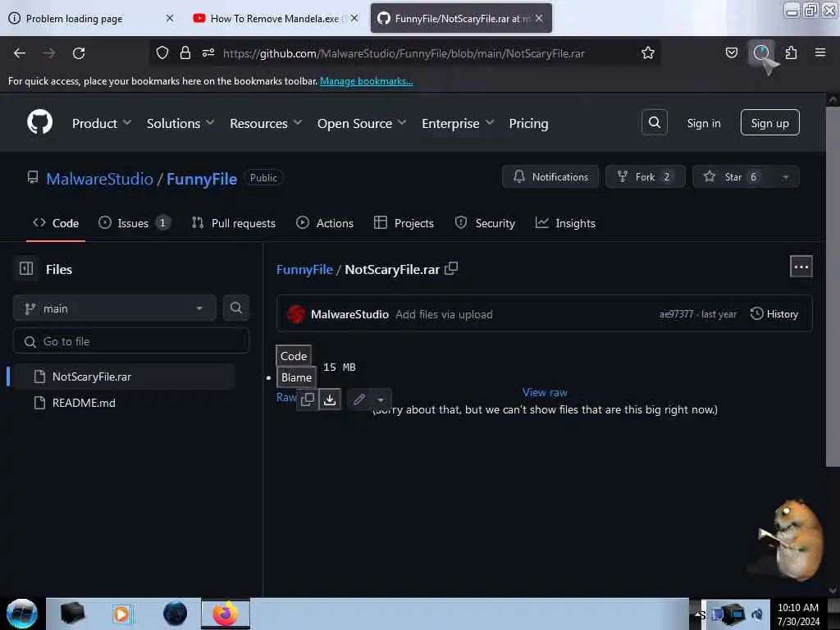
Task: Fork the repository with the Fork button
Action: [x=645, y=177]
